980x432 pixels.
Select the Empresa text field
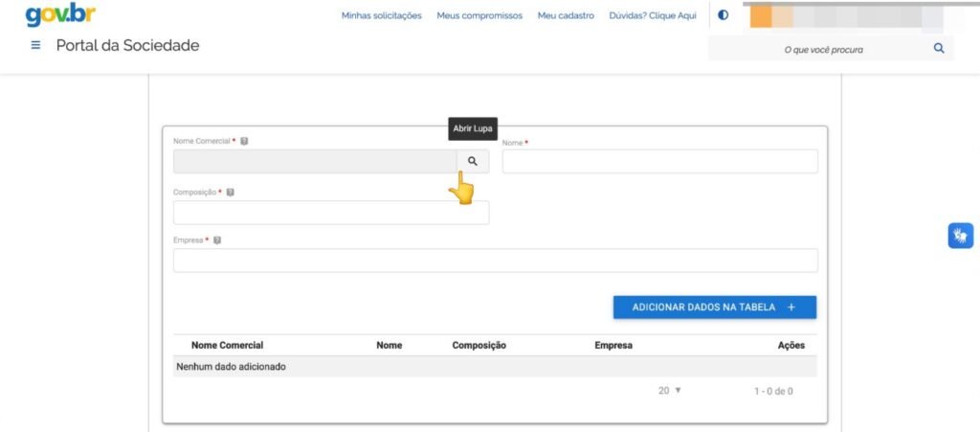click(495, 261)
